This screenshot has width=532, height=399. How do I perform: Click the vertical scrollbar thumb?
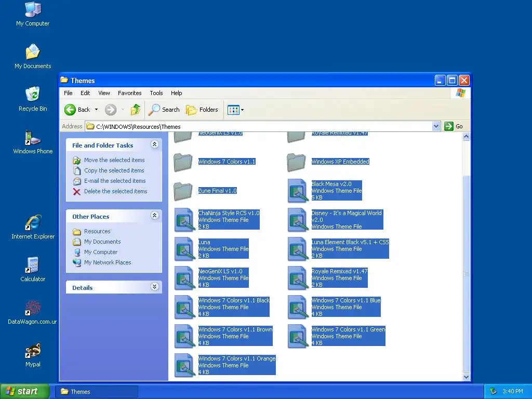click(x=466, y=273)
